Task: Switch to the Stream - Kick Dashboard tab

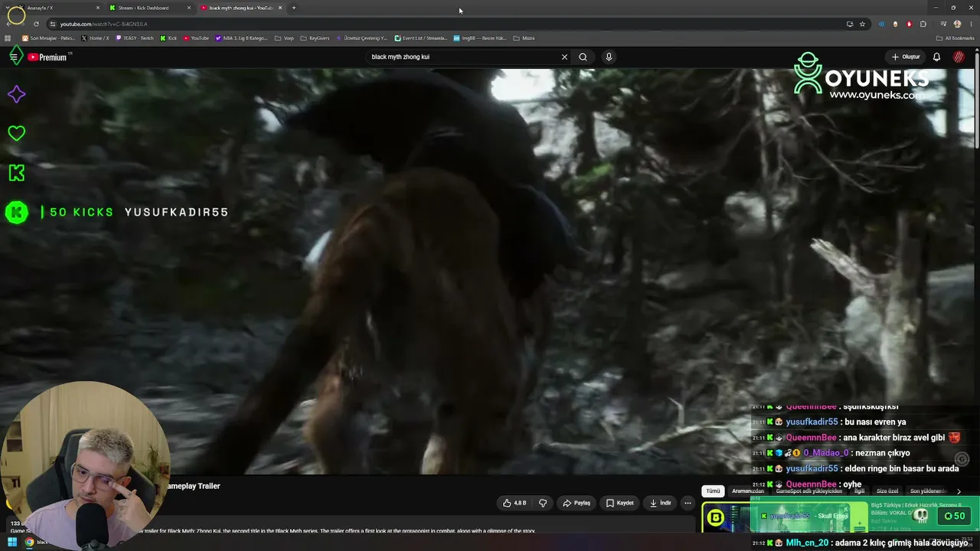Action: (x=150, y=8)
